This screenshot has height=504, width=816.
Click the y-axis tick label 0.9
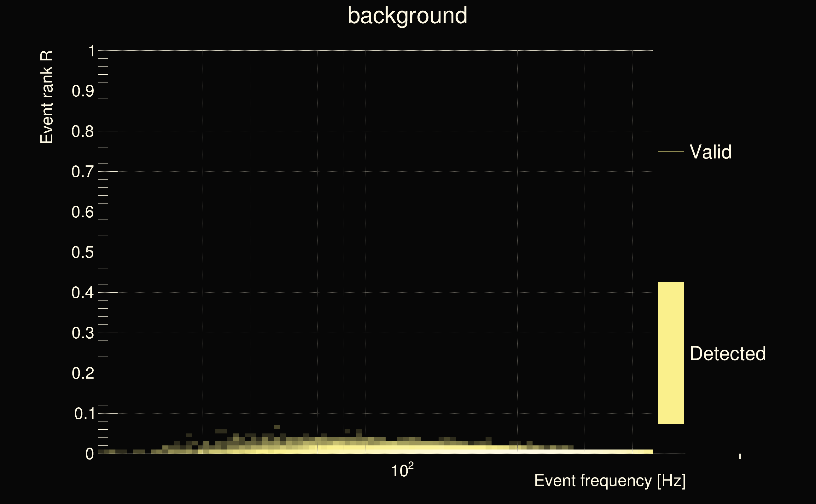83,91
